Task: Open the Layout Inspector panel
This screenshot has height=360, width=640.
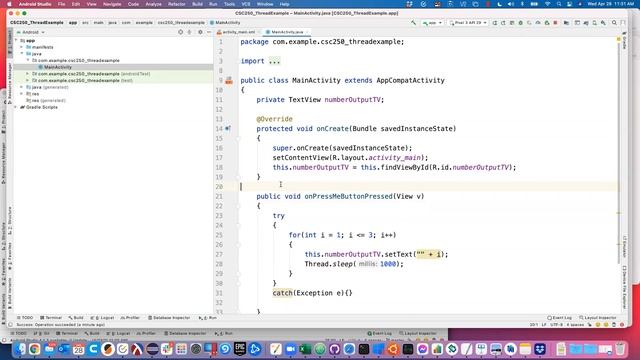Action: coord(598,318)
